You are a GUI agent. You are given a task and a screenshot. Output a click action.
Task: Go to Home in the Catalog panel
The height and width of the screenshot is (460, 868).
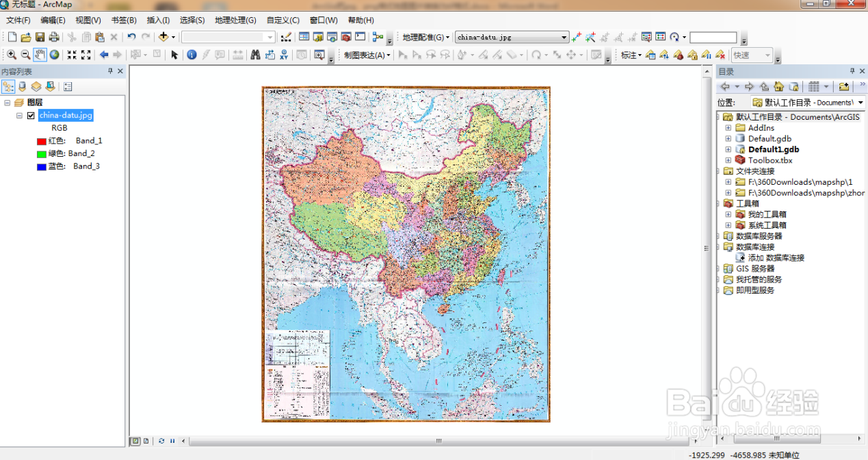[778, 86]
